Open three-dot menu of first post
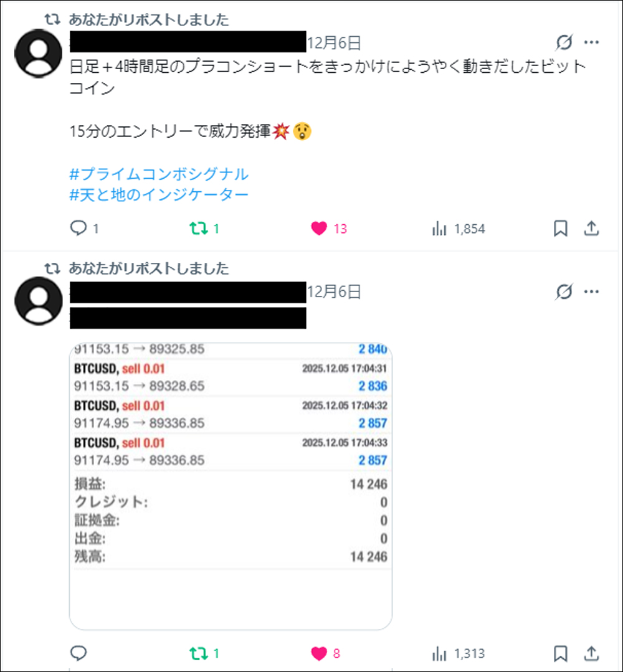 (591, 42)
